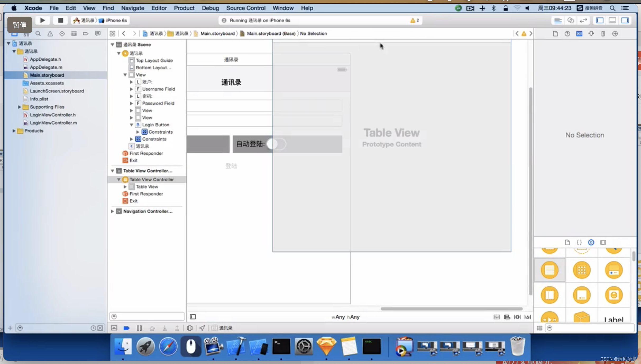The width and height of the screenshot is (641, 364).
Task: Open the Symbol navigator
Action: point(26,34)
